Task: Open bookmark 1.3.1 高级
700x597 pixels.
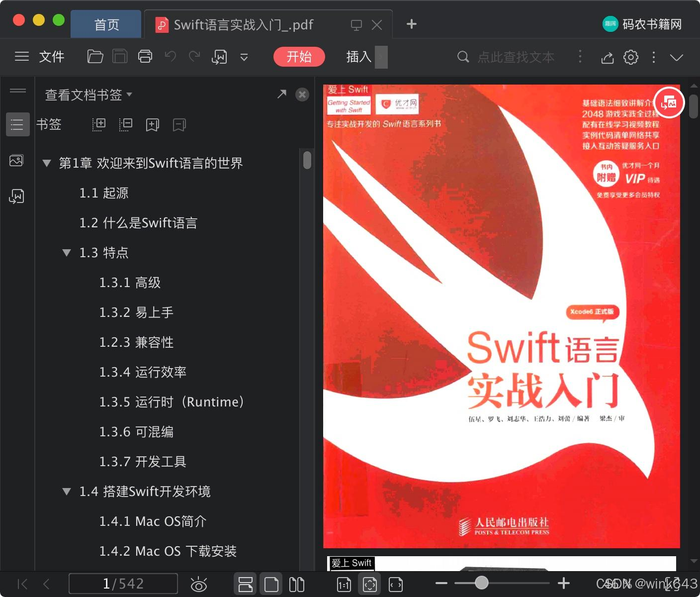Action: pyautogui.click(x=130, y=283)
